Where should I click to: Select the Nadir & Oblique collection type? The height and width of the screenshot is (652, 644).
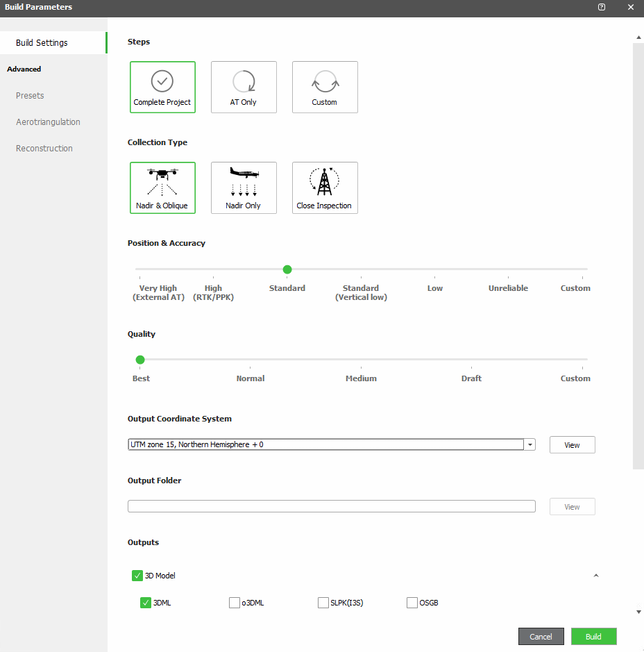tap(162, 187)
